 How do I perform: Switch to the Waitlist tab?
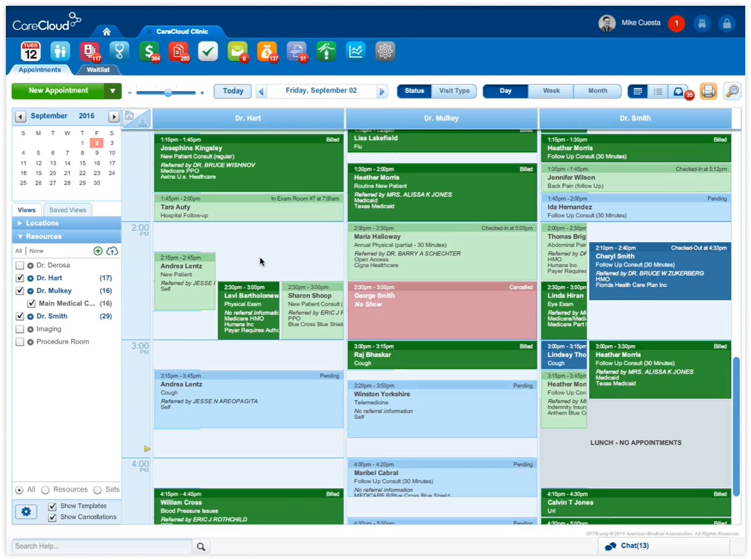[x=97, y=69]
